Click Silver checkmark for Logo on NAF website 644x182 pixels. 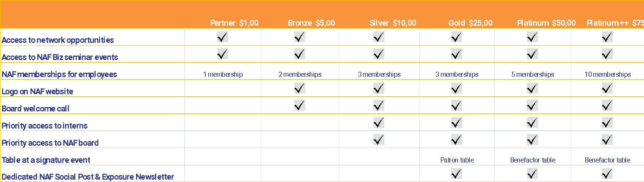pyautogui.click(x=379, y=88)
